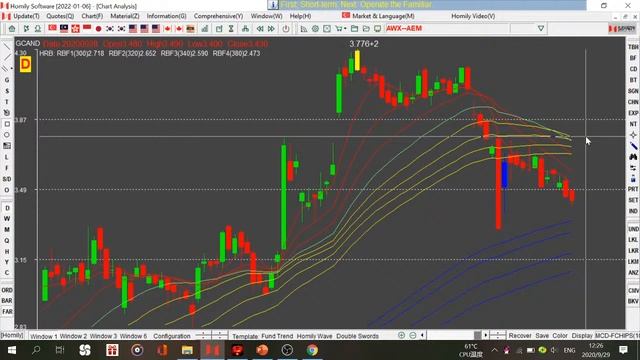Screen dimensions: 640x360
Task: Open the Homily Video(V) menu
Action: [473, 16]
